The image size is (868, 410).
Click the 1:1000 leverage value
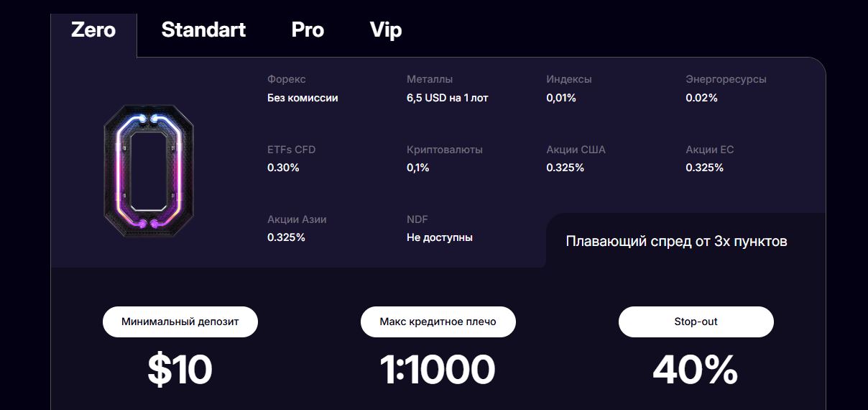(x=438, y=369)
